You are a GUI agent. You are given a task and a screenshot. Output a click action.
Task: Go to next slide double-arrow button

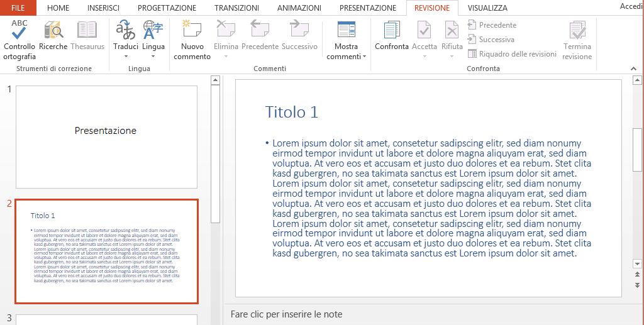[638, 285]
